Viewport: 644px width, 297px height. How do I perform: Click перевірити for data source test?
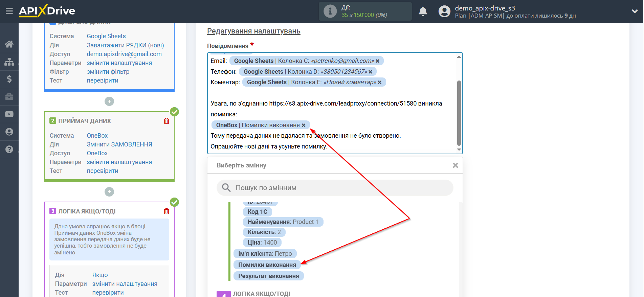tap(103, 81)
